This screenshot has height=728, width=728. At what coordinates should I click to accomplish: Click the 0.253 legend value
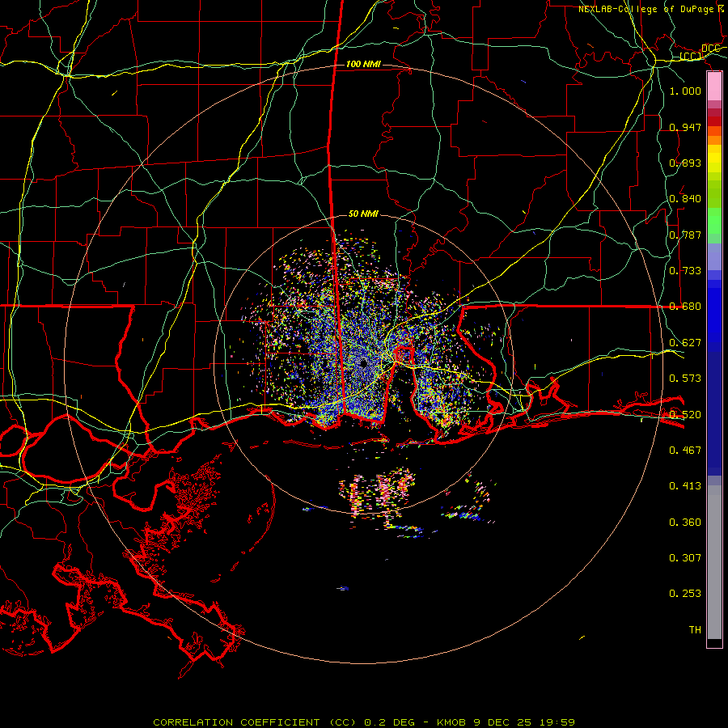685,594
